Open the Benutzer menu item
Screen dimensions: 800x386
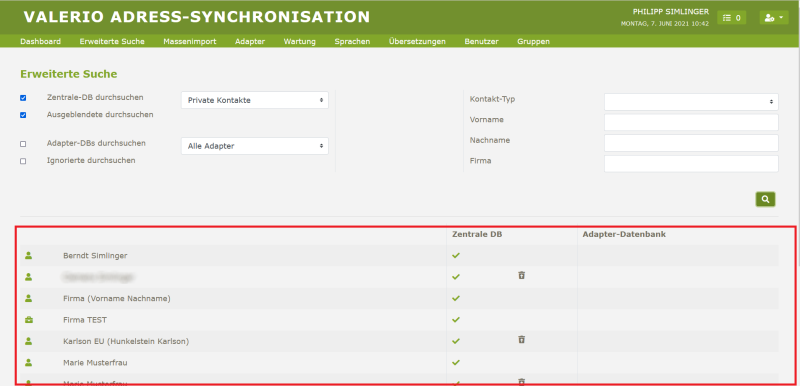click(x=482, y=42)
